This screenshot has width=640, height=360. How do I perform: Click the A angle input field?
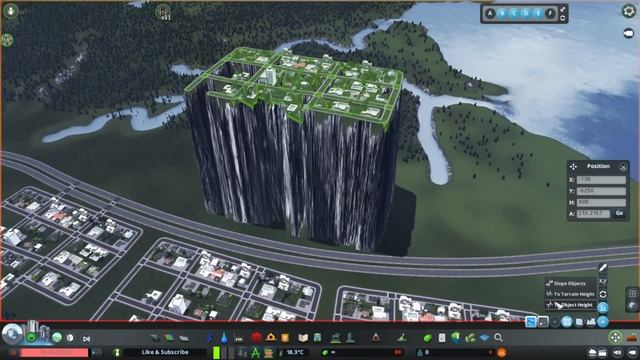coord(593,213)
